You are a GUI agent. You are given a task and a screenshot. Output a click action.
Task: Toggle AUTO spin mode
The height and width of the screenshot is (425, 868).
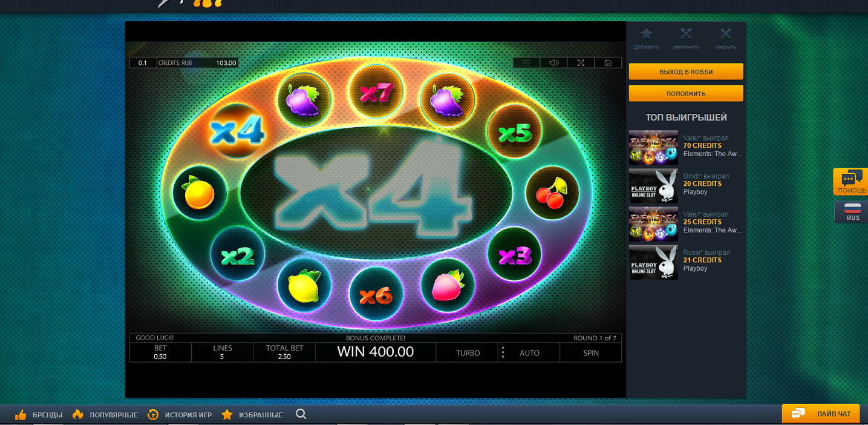(529, 352)
